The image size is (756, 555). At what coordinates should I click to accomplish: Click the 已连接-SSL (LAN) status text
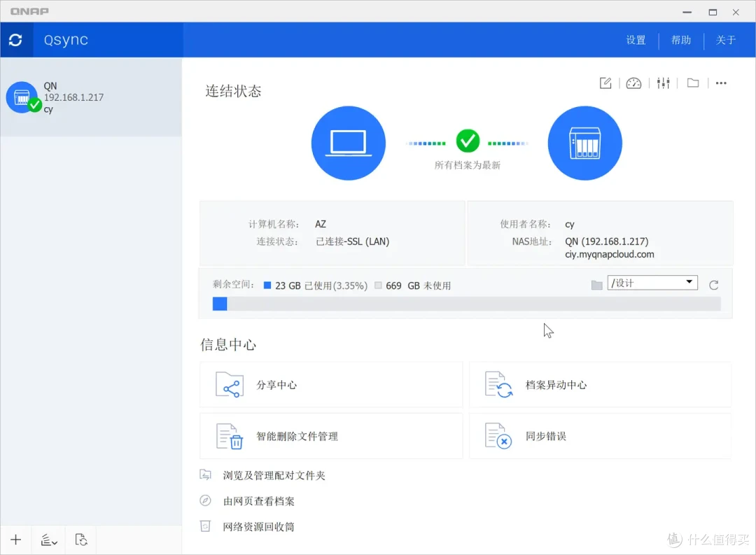352,241
